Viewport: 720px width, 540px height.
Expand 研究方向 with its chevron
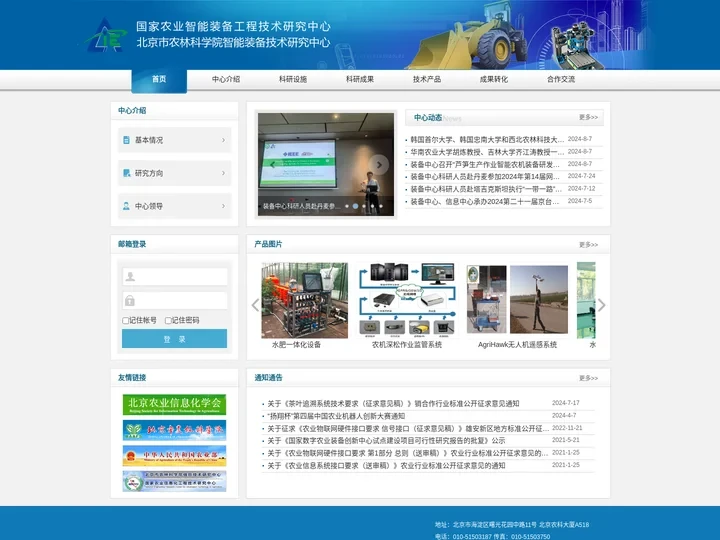[x=224, y=173]
